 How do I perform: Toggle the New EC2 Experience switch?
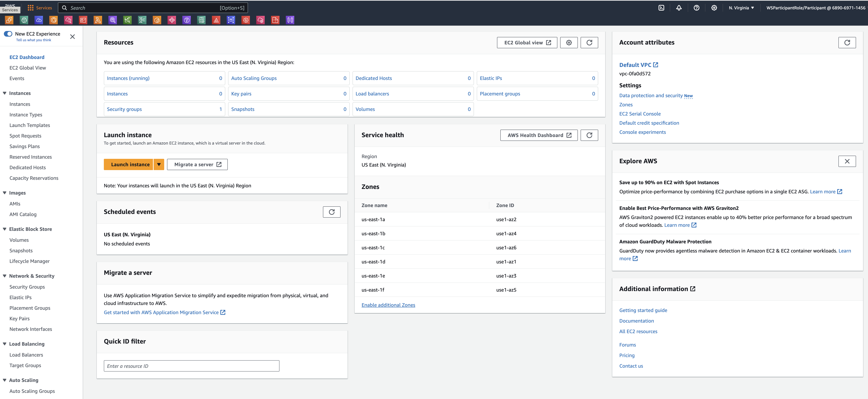point(8,34)
